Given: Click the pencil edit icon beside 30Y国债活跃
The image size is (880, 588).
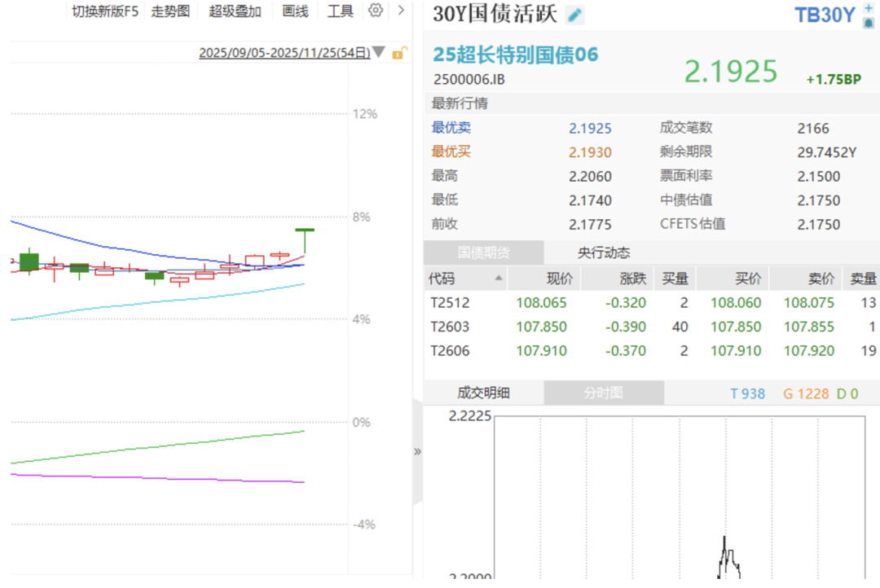Looking at the screenshot, I should (x=575, y=15).
